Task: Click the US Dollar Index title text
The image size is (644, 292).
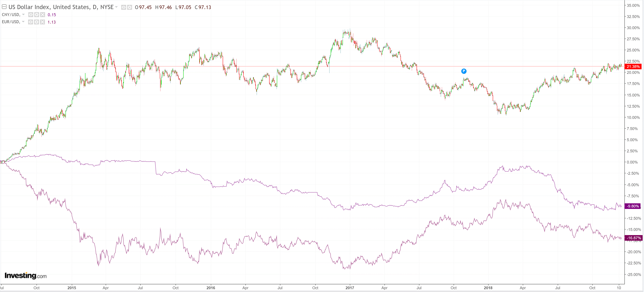Action: tap(61, 7)
